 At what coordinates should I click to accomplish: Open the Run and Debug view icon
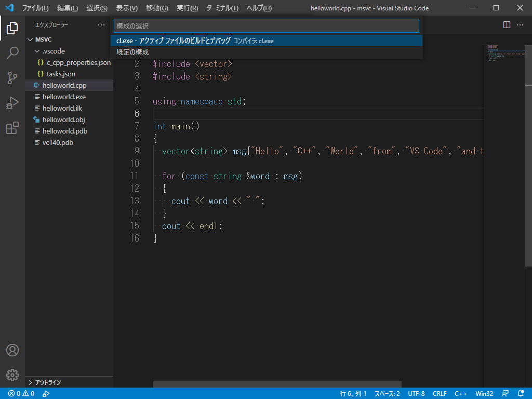coord(12,103)
